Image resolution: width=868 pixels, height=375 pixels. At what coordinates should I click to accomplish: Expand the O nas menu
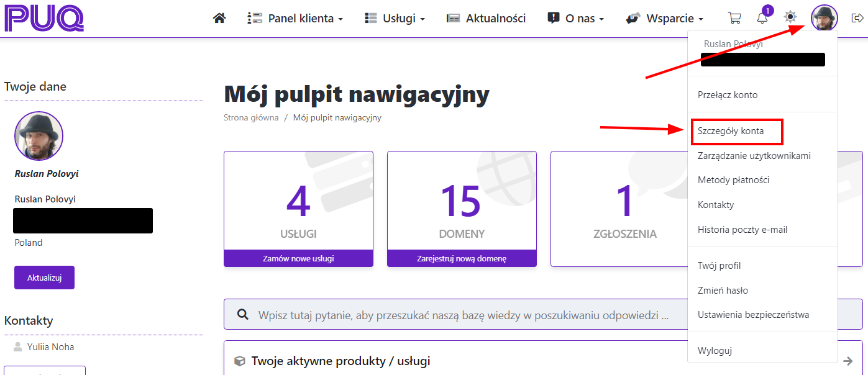pyautogui.click(x=576, y=19)
